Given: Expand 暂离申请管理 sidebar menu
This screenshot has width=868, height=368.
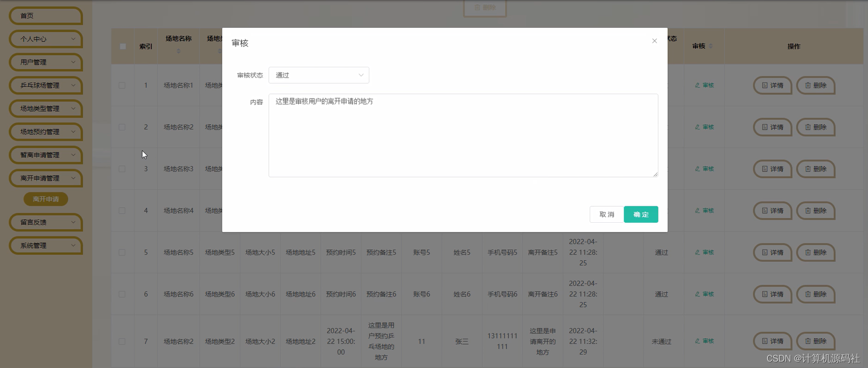Looking at the screenshot, I should pos(45,155).
